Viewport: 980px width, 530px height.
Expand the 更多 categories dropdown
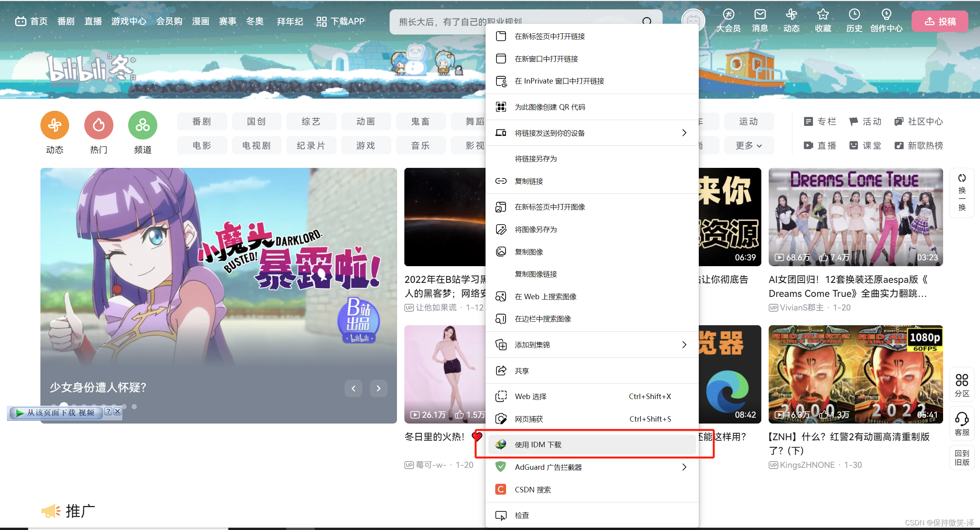pyautogui.click(x=748, y=145)
